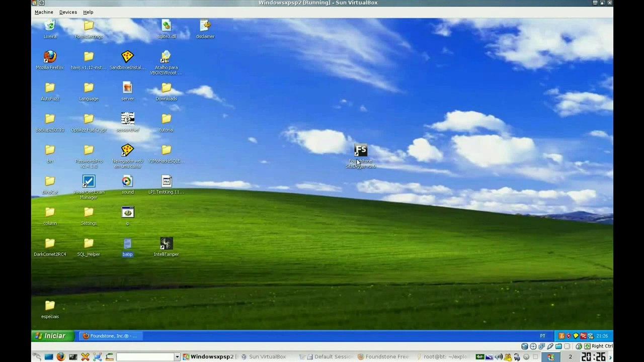
Task: Select the Language folder
Action: (x=89, y=91)
